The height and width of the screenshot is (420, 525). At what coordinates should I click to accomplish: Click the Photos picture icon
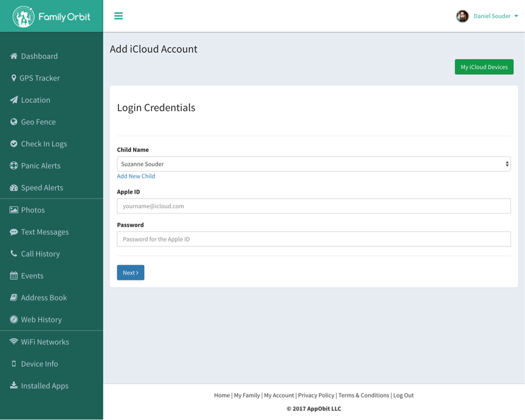(14, 210)
